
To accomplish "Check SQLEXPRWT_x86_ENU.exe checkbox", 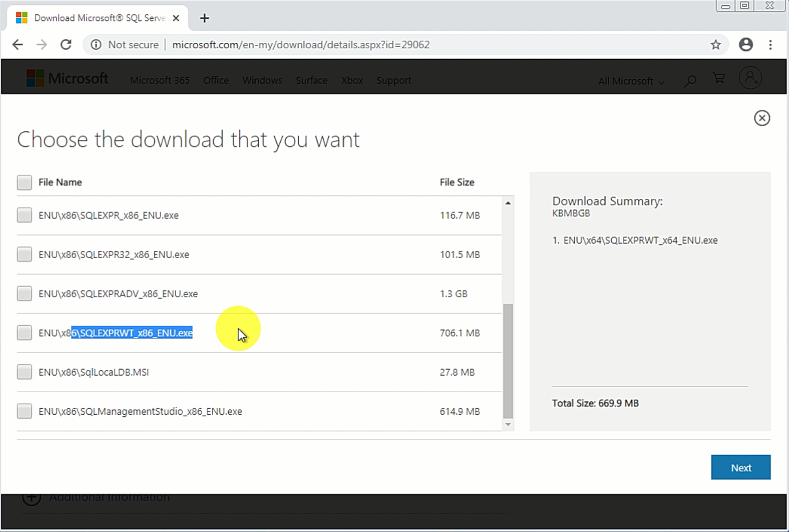I will tap(24, 332).
